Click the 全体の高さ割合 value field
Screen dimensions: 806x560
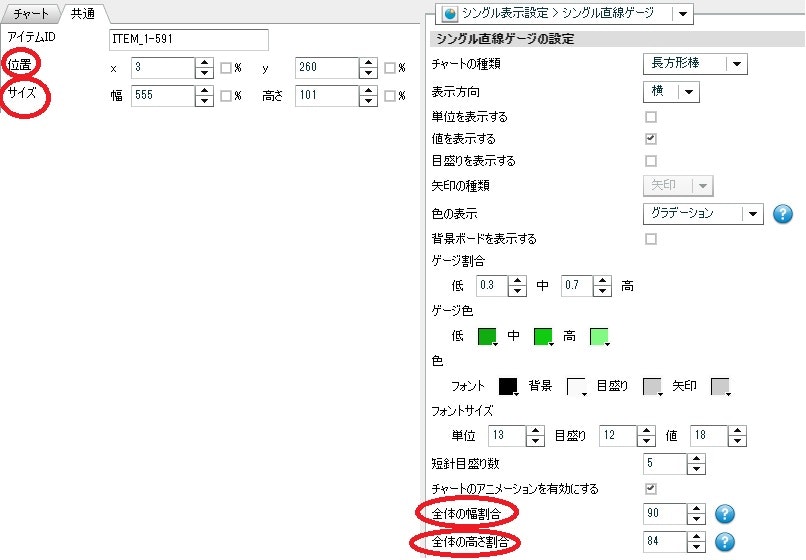[665, 541]
